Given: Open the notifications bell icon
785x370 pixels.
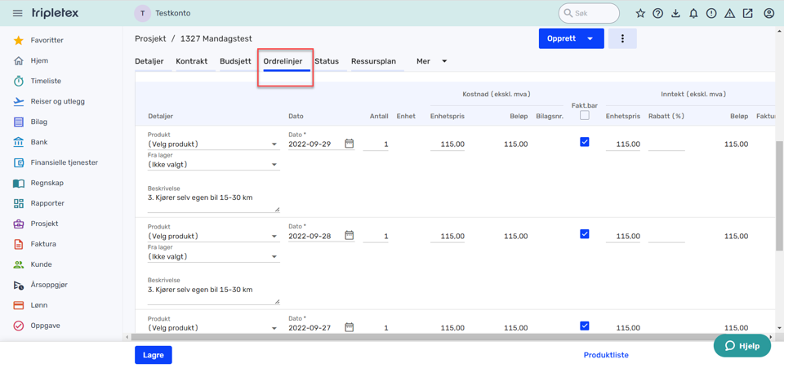Looking at the screenshot, I should tap(693, 14).
